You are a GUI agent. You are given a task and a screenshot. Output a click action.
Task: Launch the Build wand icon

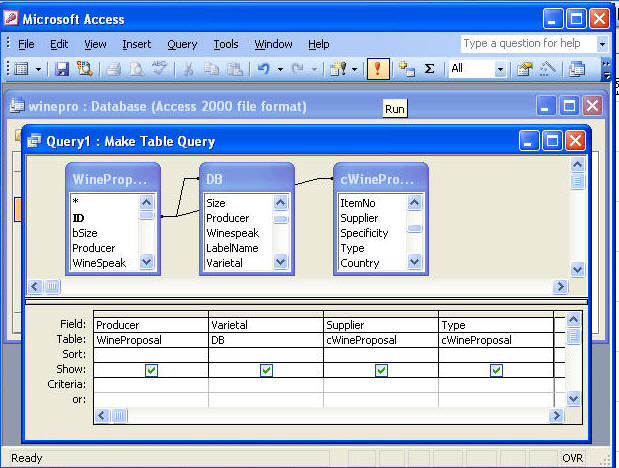[x=548, y=69]
